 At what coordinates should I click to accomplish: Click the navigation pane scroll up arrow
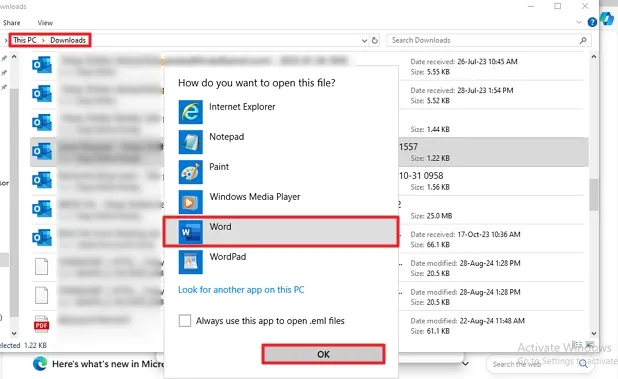(x=14, y=57)
